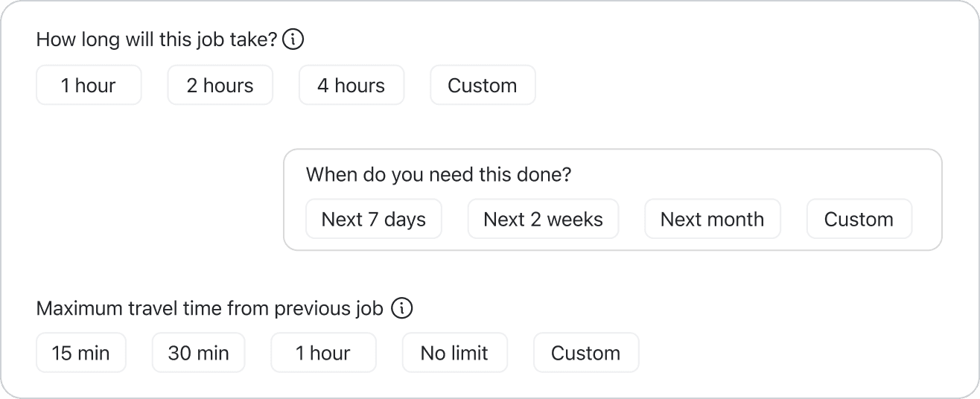Select No limit for travel time
This screenshot has width=980, height=399.
[x=454, y=353]
